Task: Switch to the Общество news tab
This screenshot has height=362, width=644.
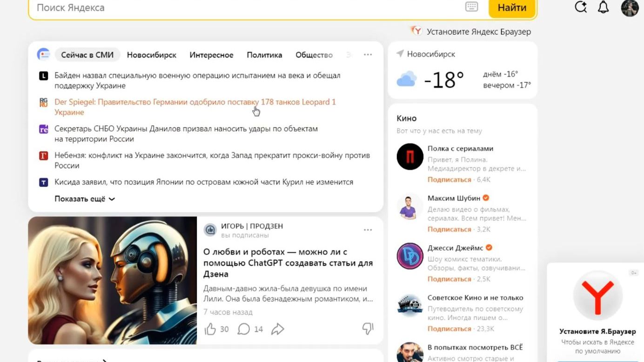Action: [x=314, y=55]
